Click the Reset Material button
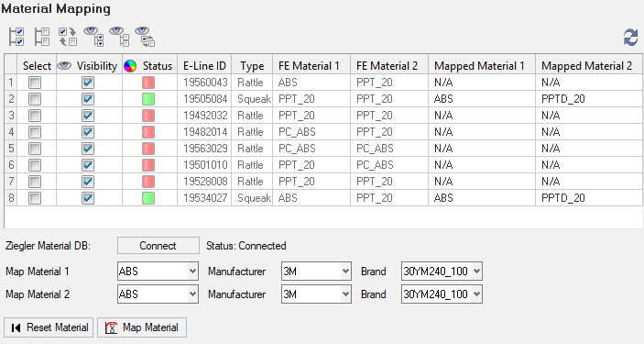 [49, 327]
